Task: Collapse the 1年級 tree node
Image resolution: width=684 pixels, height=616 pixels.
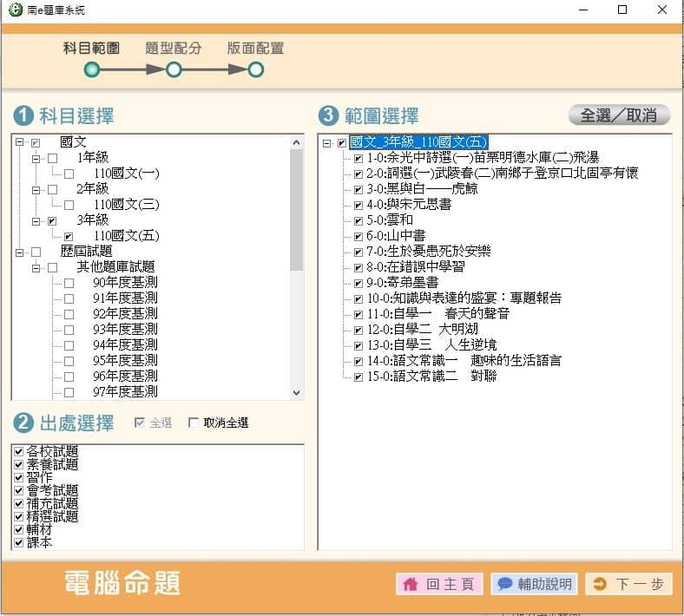Action: point(36,158)
